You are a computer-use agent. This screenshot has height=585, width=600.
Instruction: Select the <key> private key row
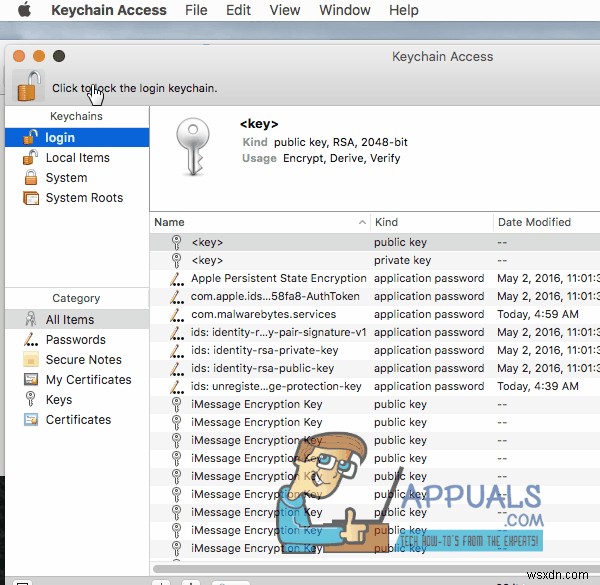tap(375, 260)
